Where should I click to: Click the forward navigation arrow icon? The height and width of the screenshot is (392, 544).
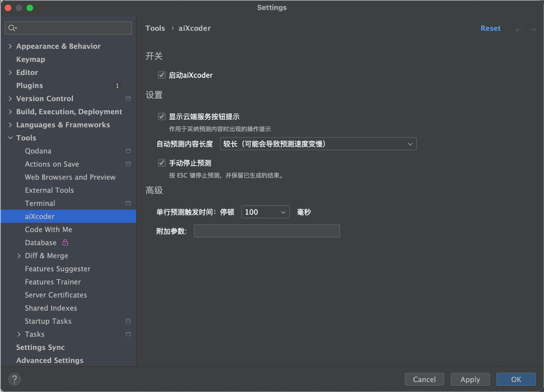click(x=533, y=28)
